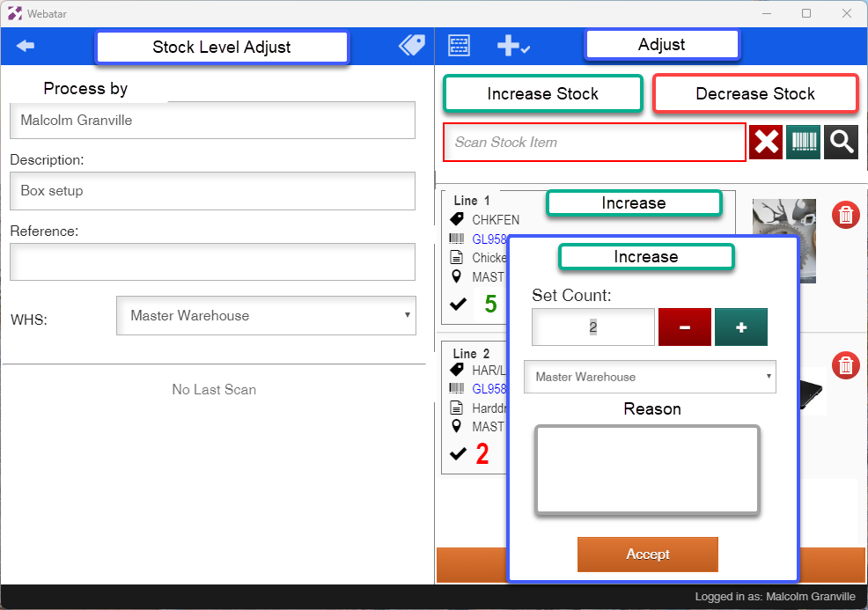Click the Line 2 blue GL958 link
Viewport: 868px width, 610px height.
[489, 389]
